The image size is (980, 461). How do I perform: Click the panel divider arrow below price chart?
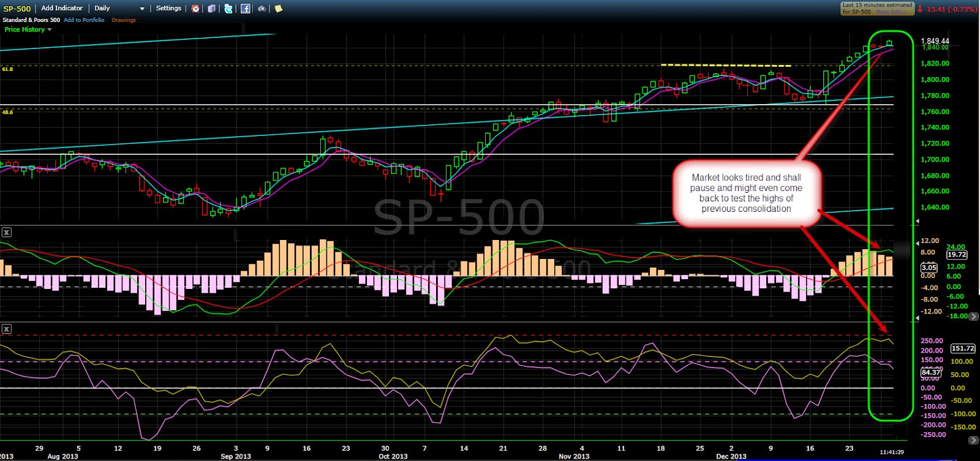pyautogui.click(x=917, y=221)
